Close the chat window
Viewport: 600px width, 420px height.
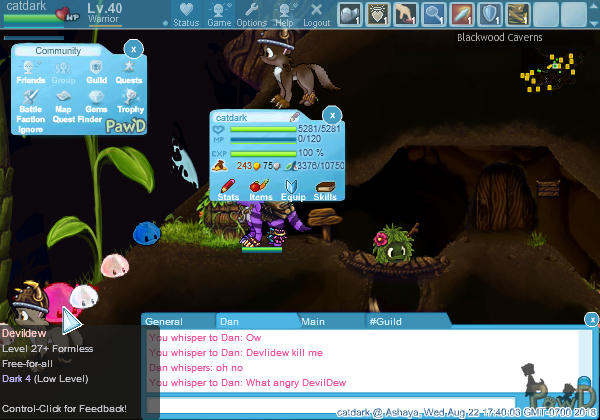pyautogui.click(x=592, y=319)
